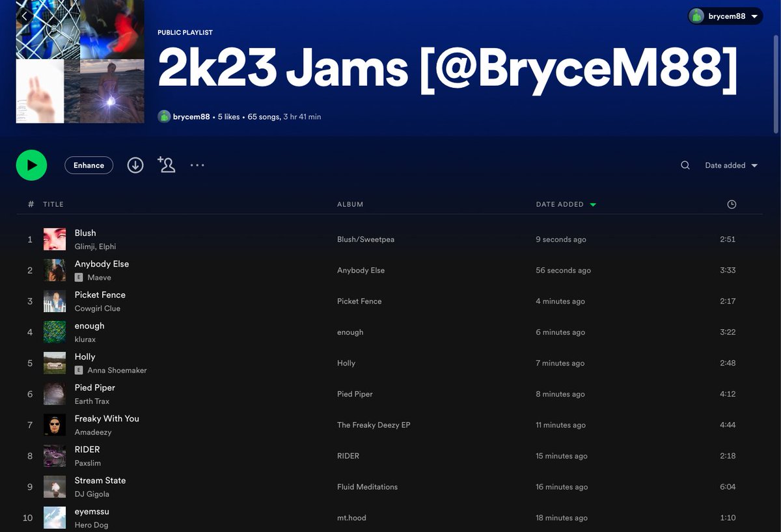The width and height of the screenshot is (781, 532).
Task: Click the eyemssu album art thumbnail
Action: click(x=55, y=518)
